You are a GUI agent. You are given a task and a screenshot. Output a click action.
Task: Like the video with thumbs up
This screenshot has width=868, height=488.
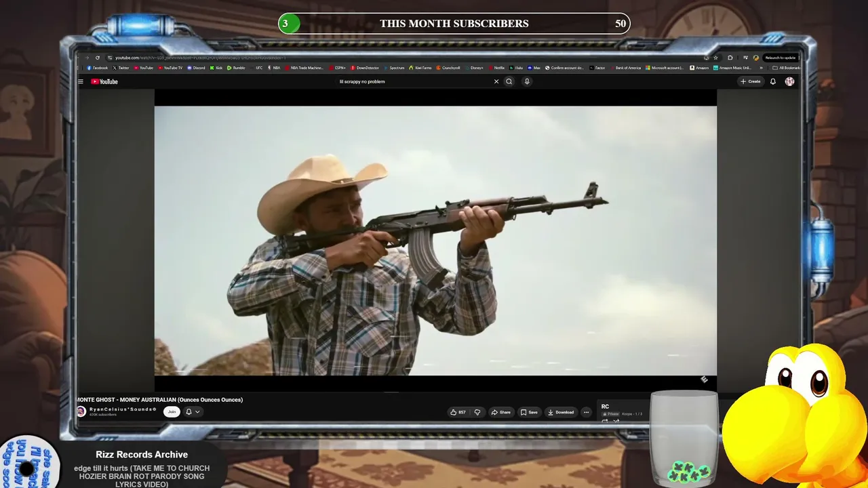coord(458,412)
